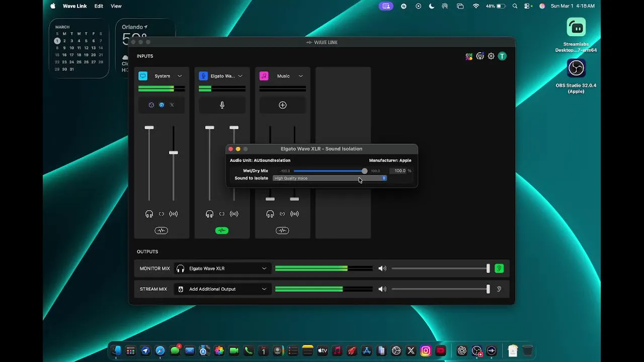Click the March calendar widget
The height and width of the screenshot is (362, 644).
click(79, 48)
